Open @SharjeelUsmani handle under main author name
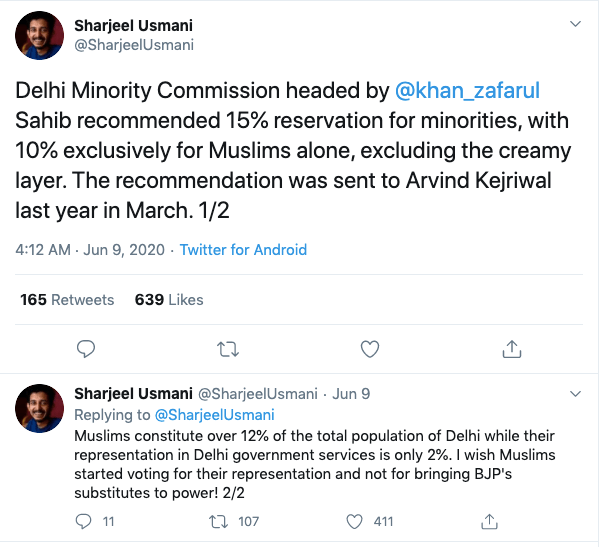Image resolution: width=602 pixels, height=547 pixels. (x=134, y=45)
